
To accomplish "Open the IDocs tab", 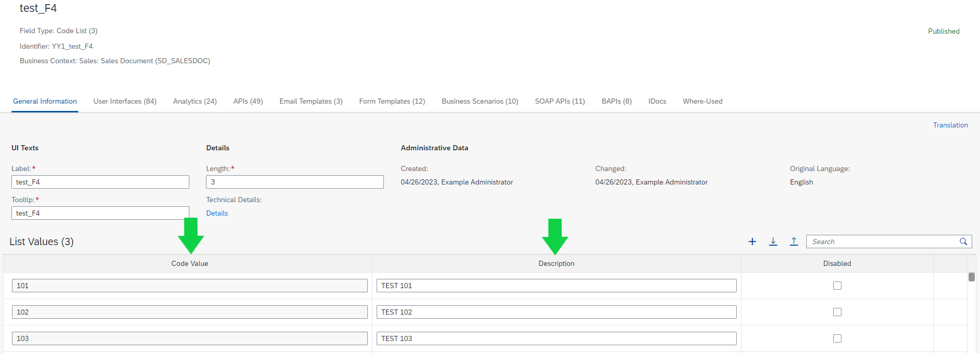I will point(657,101).
